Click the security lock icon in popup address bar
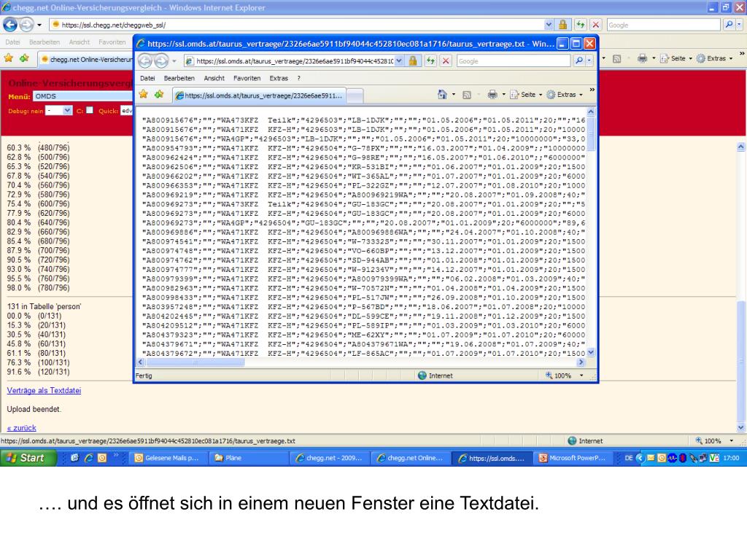This screenshot has height=560, width=747. [413, 61]
